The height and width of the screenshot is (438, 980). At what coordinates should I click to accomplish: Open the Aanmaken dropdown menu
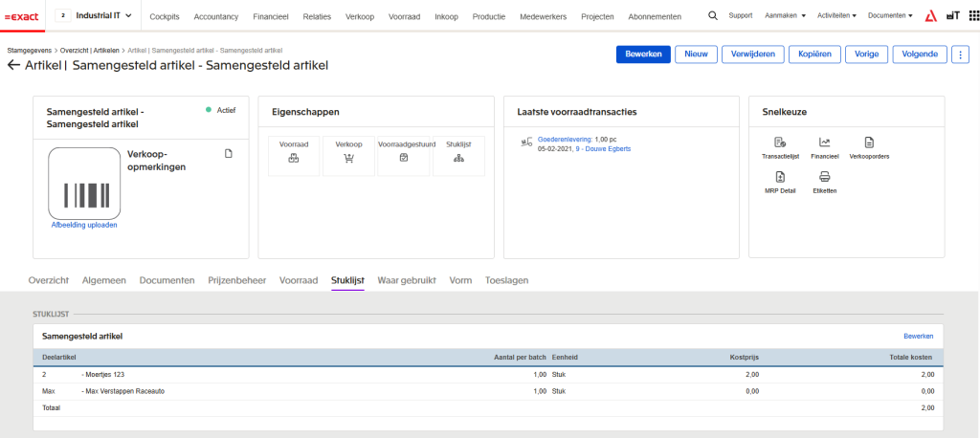785,16
